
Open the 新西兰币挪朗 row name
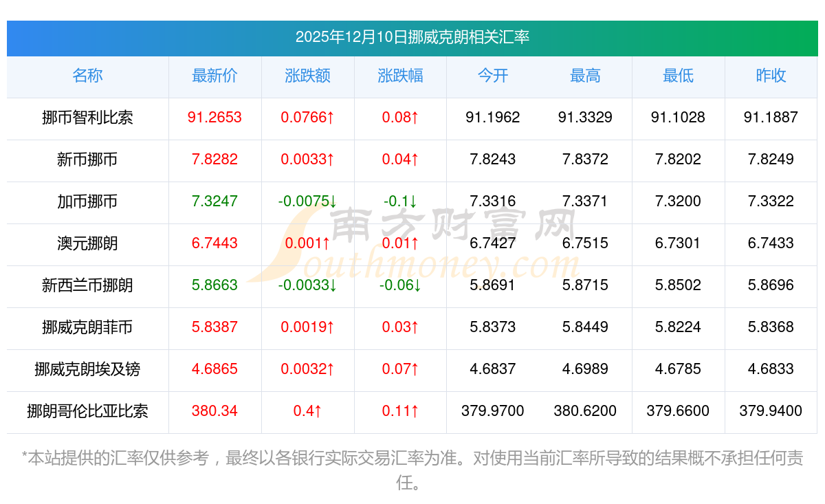click(x=87, y=285)
